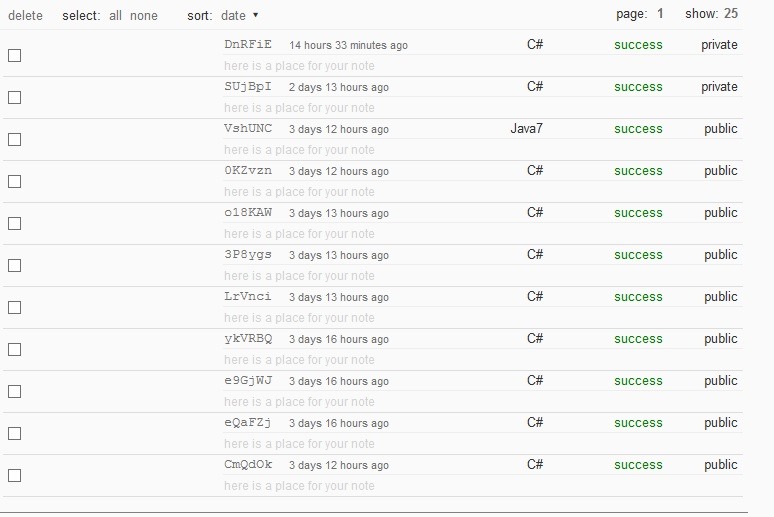Image resolution: width=774 pixels, height=517 pixels.
Task: Click 'success' status of VshUNC
Action: click(x=638, y=129)
